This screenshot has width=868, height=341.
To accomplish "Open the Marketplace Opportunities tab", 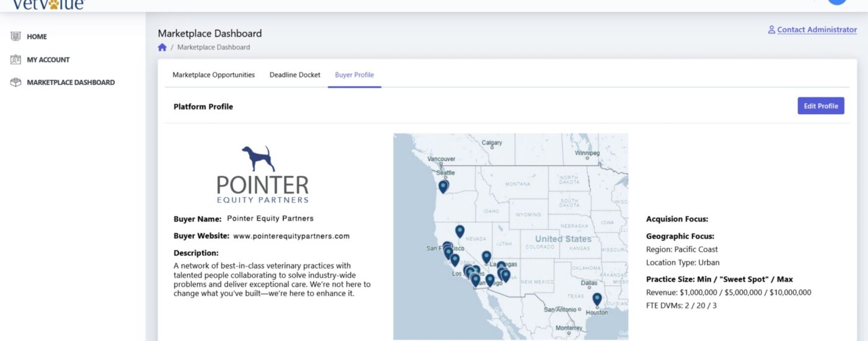I will tap(213, 75).
